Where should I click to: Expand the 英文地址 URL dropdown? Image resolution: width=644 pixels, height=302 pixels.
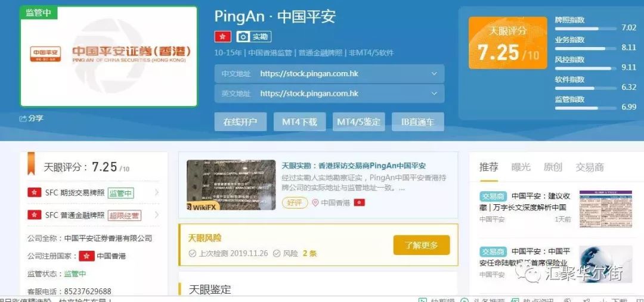434,94
